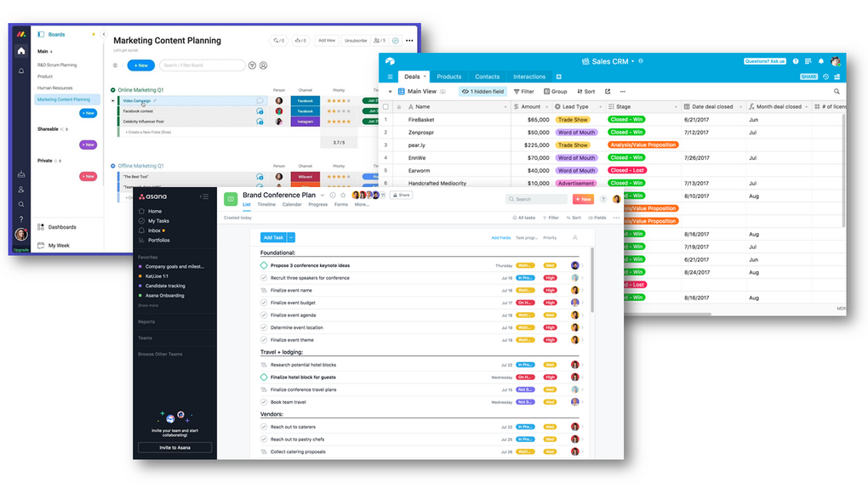Click the Invite to Asana button

click(x=175, y=447)
